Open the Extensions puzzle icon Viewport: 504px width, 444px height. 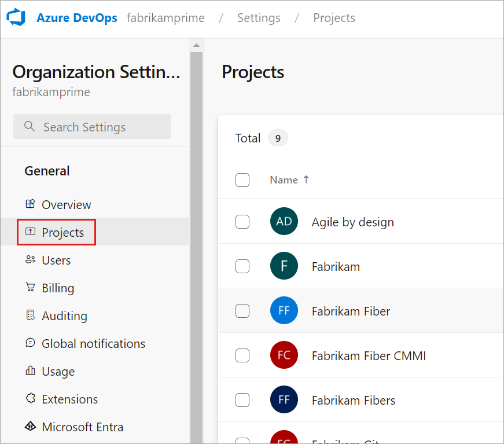31,399
